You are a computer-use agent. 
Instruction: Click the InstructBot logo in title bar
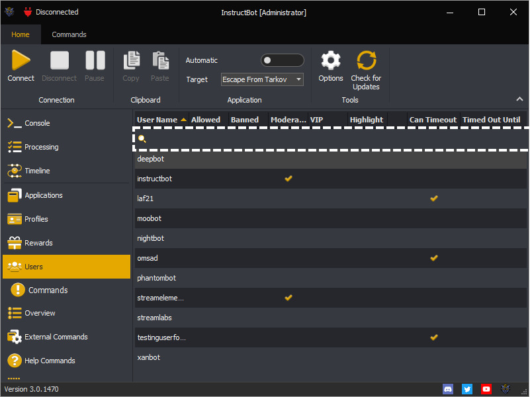tap(9, 12)
